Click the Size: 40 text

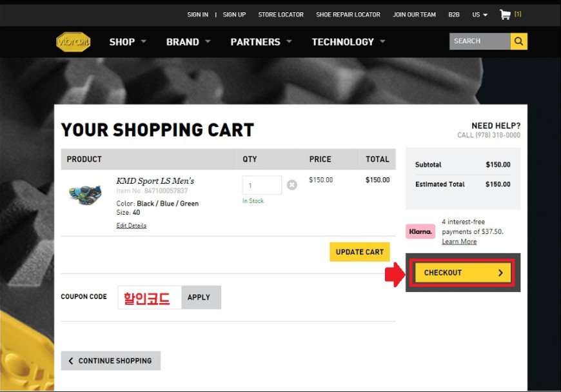click(x=128, y=212)
